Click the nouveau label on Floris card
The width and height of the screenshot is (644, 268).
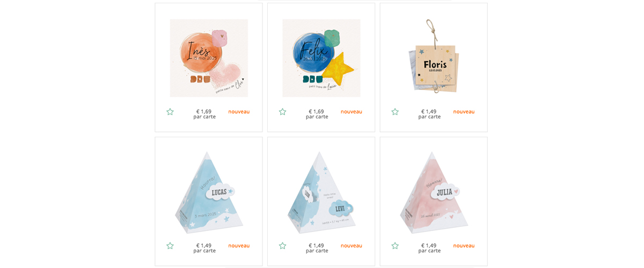click(x=464, y=111)
